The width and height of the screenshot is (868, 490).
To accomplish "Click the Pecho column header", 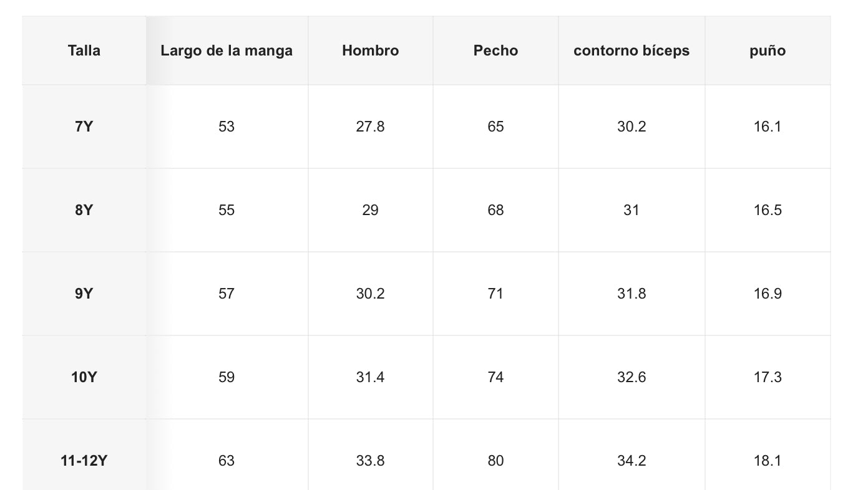I will click(495, 50).
